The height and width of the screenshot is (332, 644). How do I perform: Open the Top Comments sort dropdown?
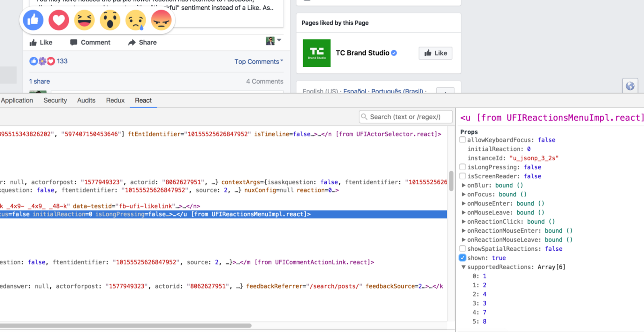[x=258, y=62]
